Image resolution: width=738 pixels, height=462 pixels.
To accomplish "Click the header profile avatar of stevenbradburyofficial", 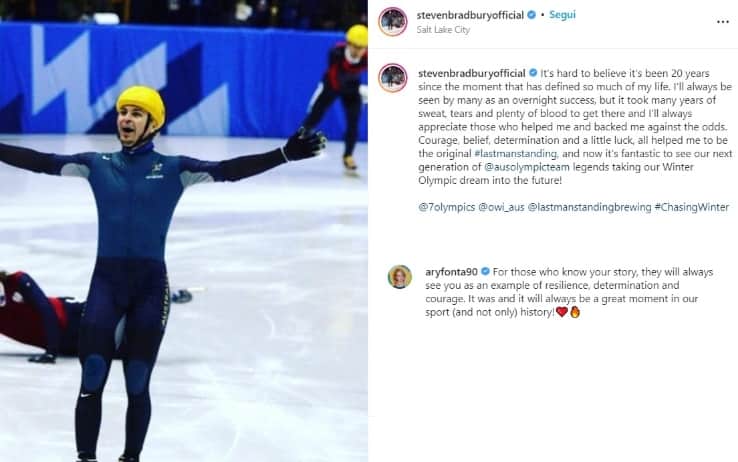I will (393, 22).
